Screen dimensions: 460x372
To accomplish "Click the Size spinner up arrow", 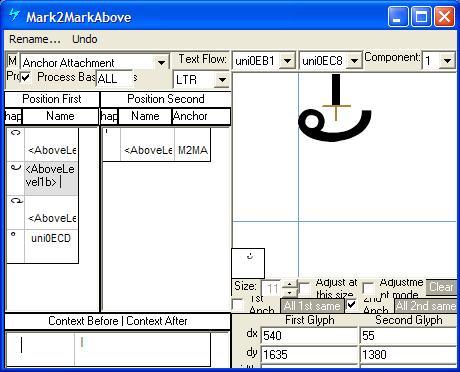I will pos(289,284).
